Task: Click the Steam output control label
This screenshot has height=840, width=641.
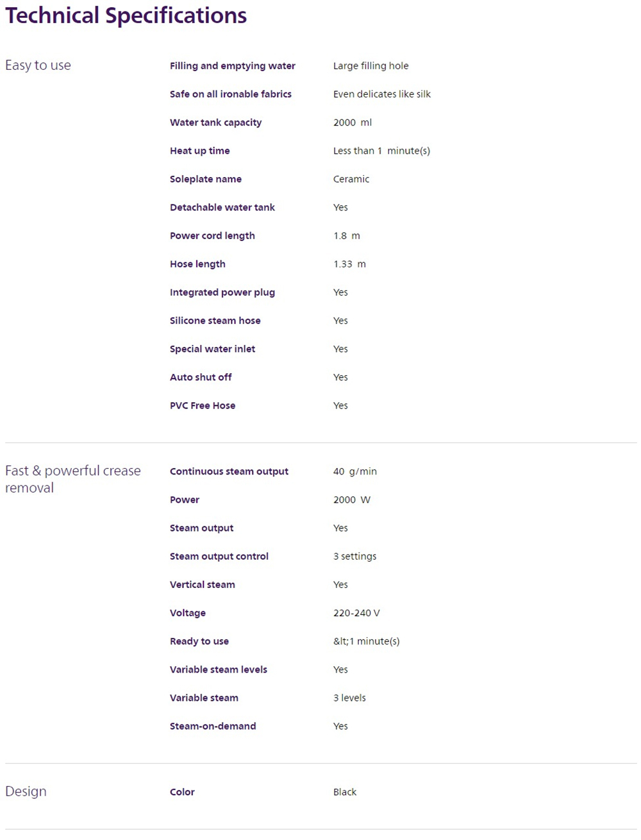Action: (219, 556)
